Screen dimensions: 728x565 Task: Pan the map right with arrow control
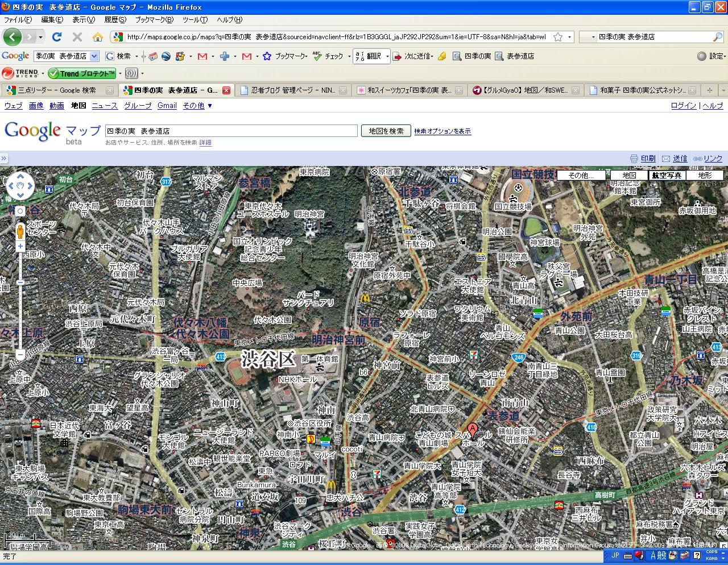31,185
